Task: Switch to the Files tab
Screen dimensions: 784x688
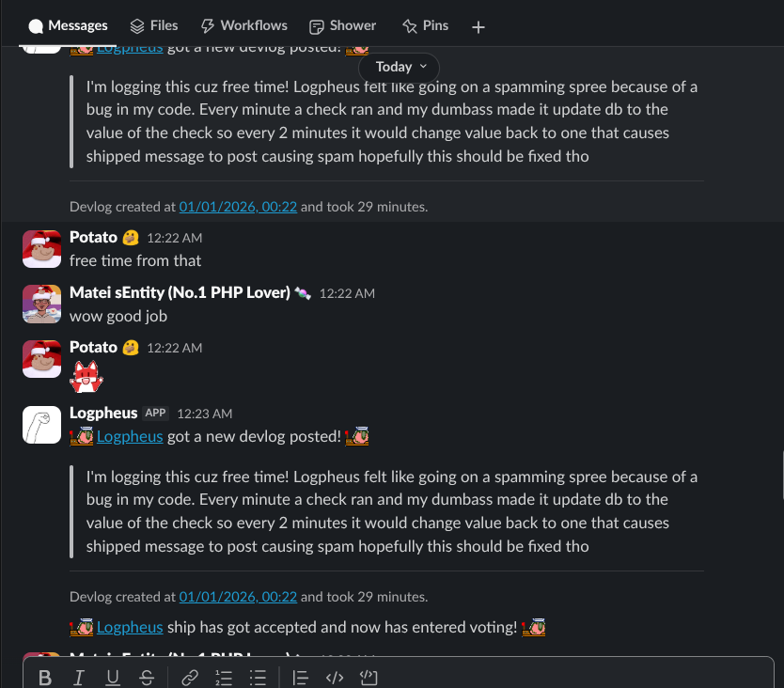Action: (154, 25)
